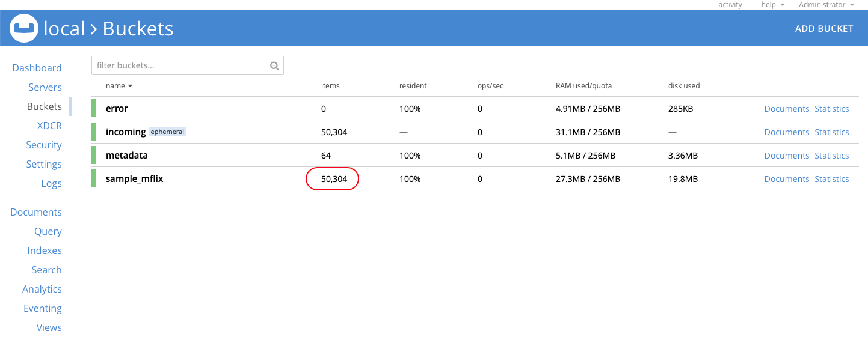Open Documents link for error bucket
This screenshot has width=868, height=340.
[x=787, y=109]
